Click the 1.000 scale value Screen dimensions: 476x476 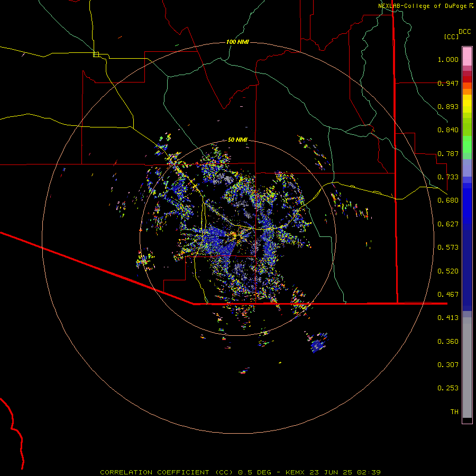(x=448, y=59)
